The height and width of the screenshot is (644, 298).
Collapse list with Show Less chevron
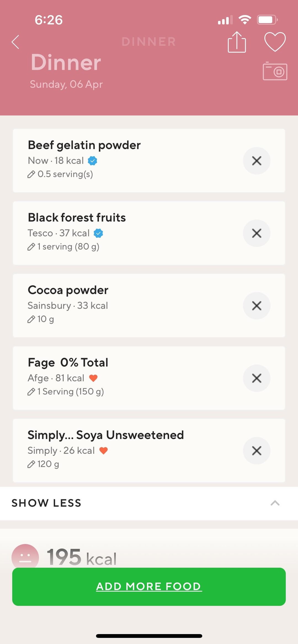pos(275,503)
